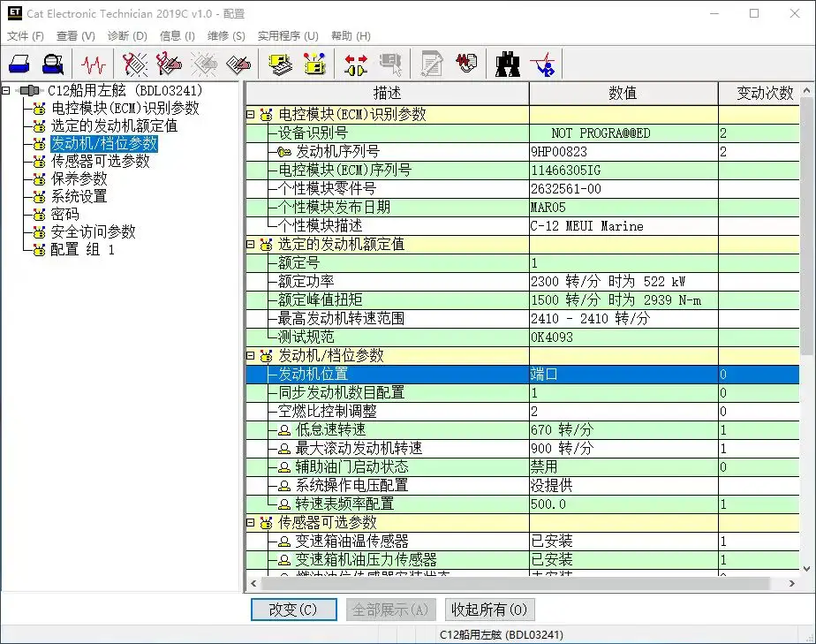Click the 变动次数 column header

click(759, 93)
